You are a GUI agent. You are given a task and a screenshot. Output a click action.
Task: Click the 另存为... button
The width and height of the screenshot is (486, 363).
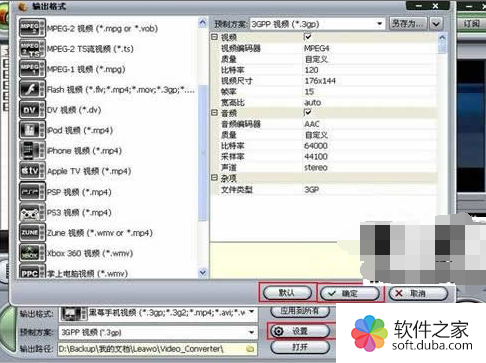(408, 24)
